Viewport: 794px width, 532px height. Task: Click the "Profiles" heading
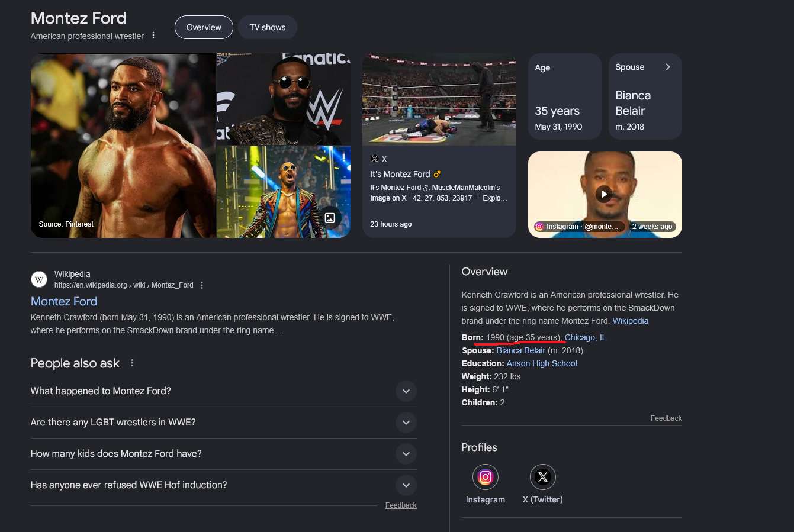[x=480, y=447]
